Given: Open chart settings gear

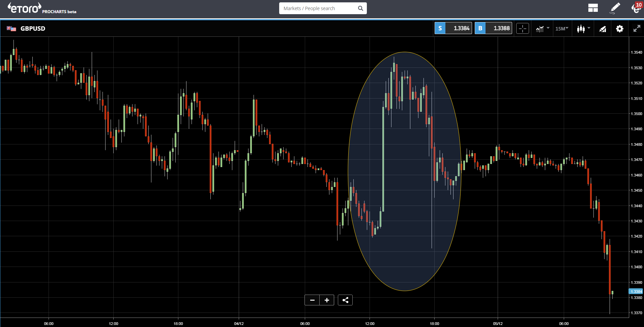Looking at the screenshot, I should coord(620,29).
